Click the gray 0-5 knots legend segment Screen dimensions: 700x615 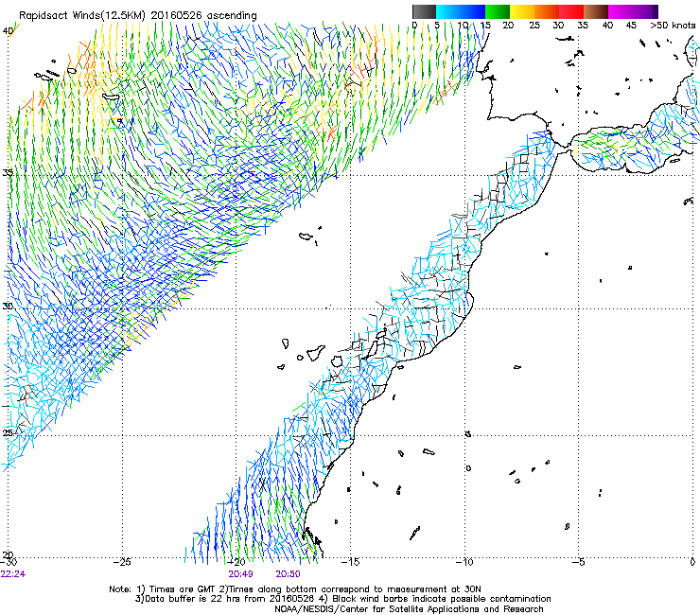[x=424, y=11]
